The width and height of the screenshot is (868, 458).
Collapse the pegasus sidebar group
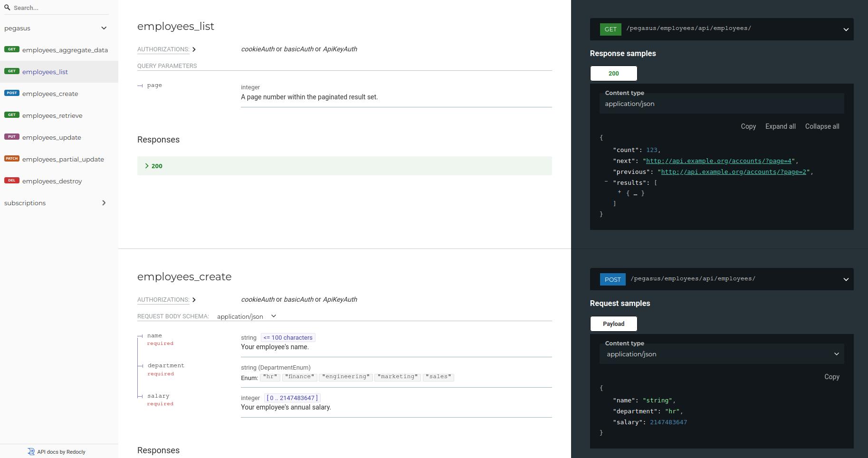click(x=104, y=28)
